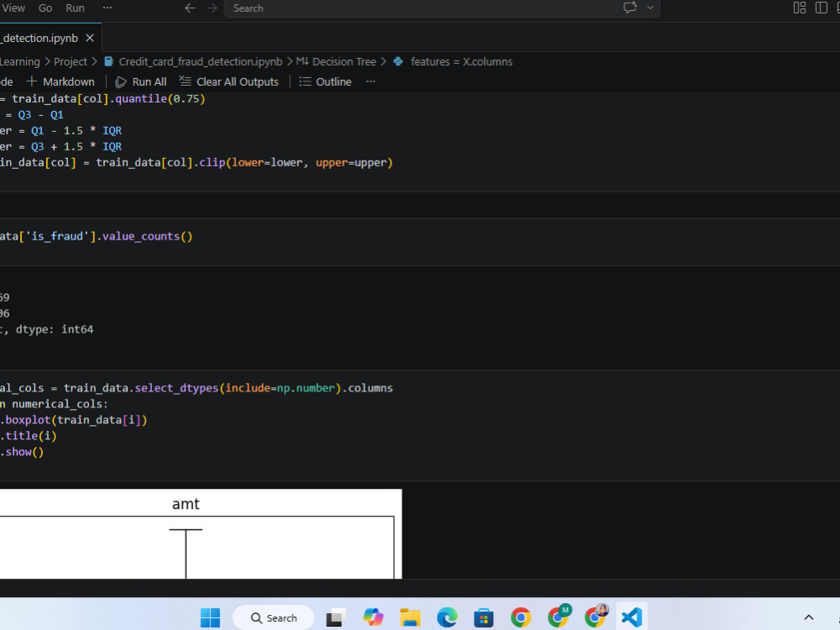This screenshot has height=630, width=840.
Task: Open Chrome with the M profile badge
Action: point(559,617)
